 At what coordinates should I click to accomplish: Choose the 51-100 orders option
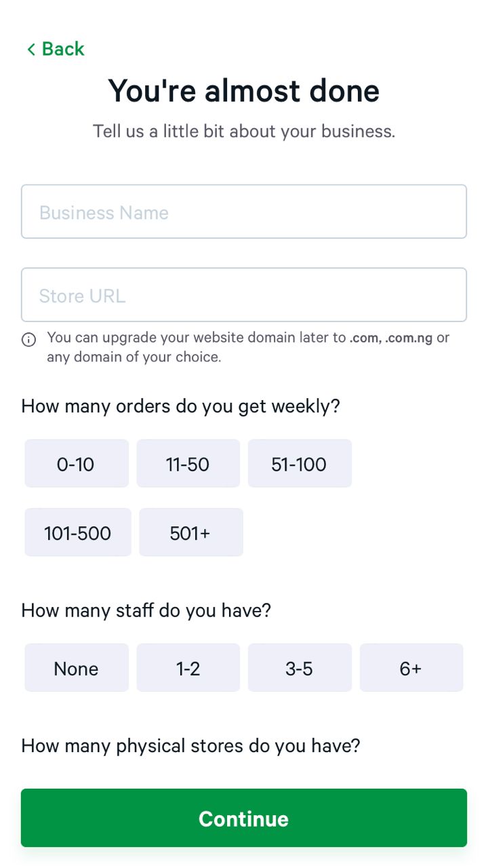300,464
